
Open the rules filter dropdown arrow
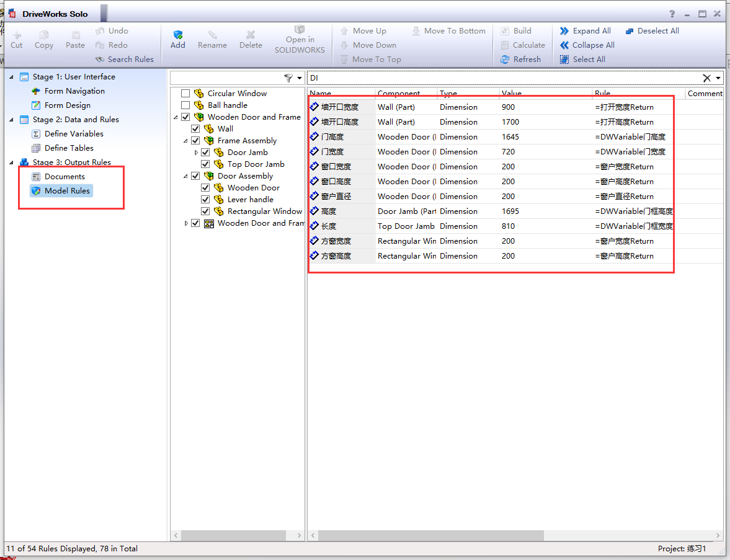click(718, 78)
